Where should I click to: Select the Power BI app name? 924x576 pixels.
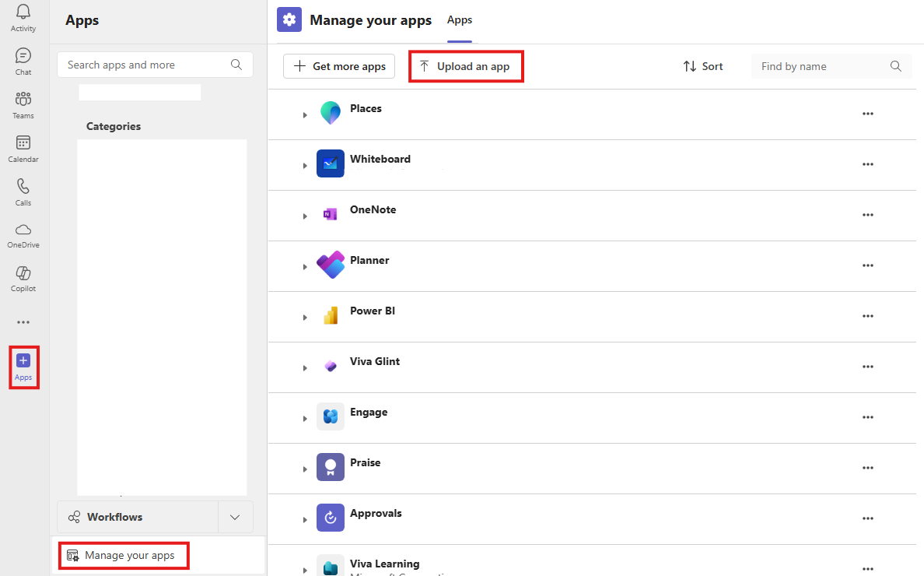click(x=373, y=311)
